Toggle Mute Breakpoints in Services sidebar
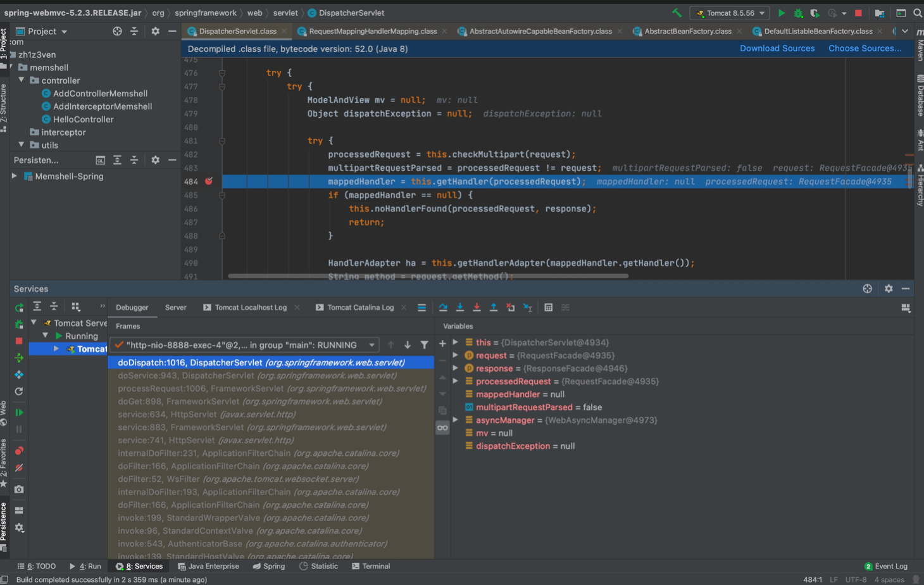Image resolution: width=924 pixels, height=585 pixels. [19, 468]
